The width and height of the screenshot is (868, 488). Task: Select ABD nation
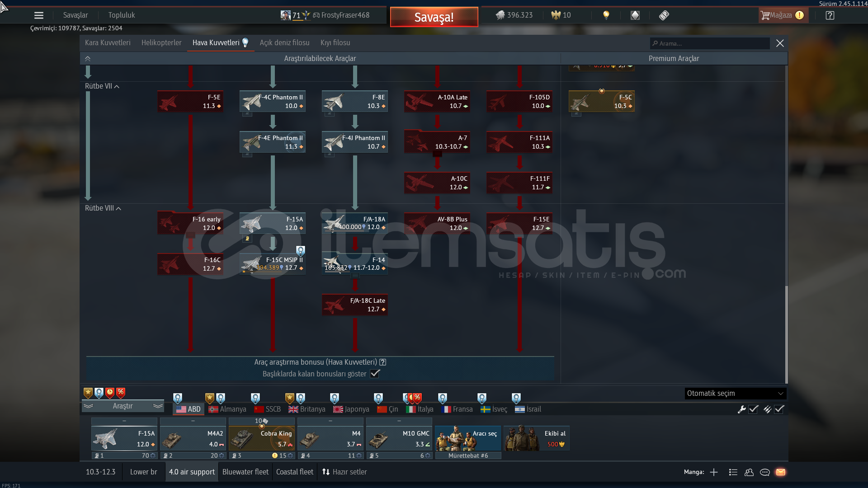(189, 409)
